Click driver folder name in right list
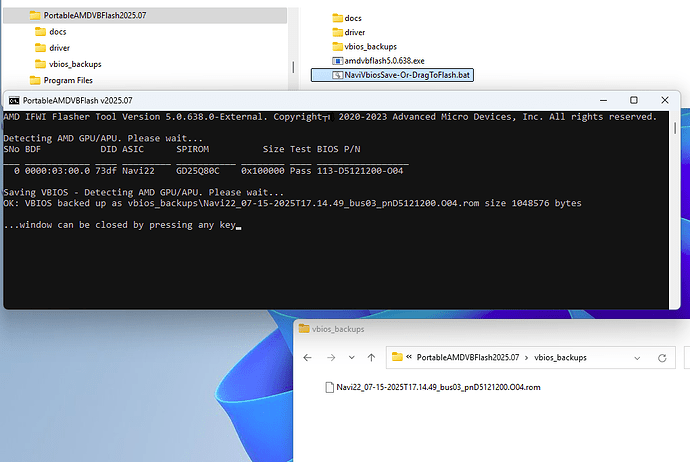Viewport: 690px width, 462px height. (355, 32)
